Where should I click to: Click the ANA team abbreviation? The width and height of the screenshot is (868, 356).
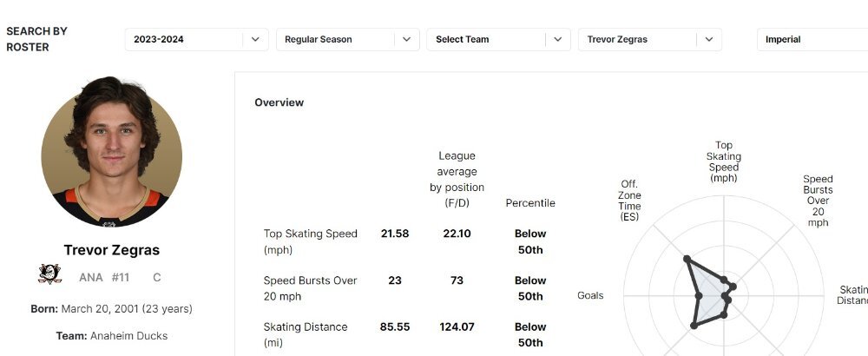[91, 277]
